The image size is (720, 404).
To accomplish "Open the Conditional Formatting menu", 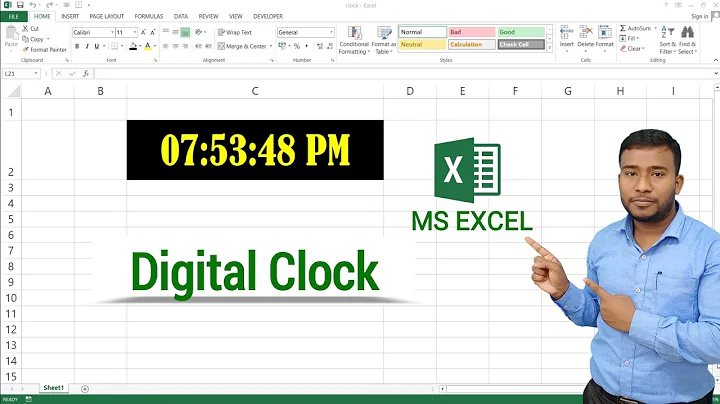I will [354, 40].
